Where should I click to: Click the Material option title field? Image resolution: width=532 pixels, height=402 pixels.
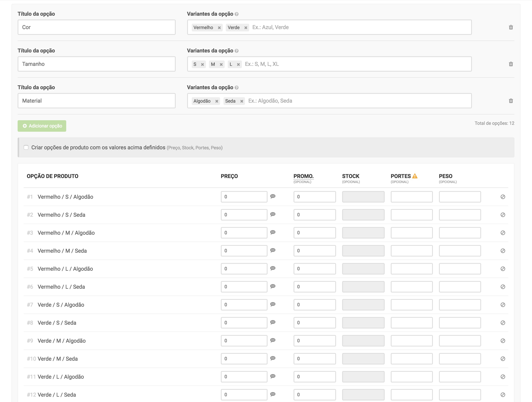tap(96, 101)
